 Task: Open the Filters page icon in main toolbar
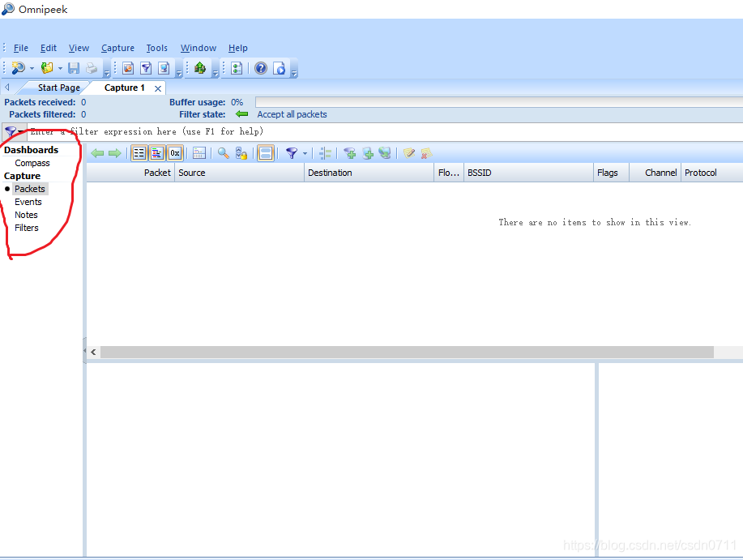(x=146, y=68)
